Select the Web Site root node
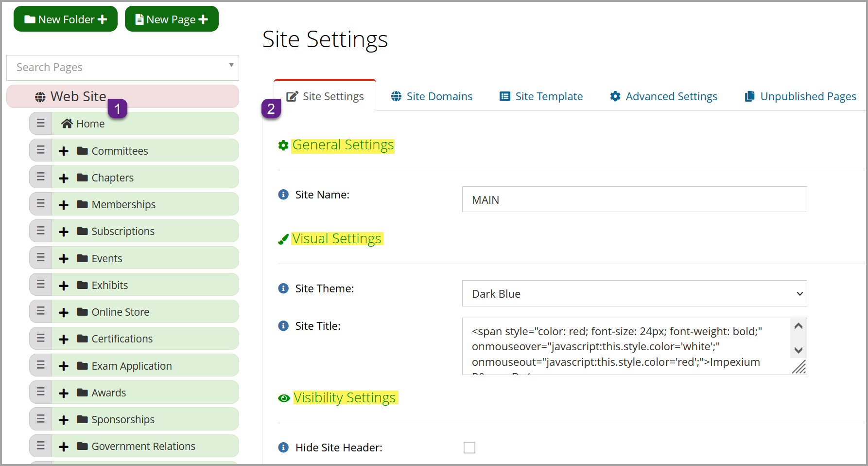Viewport: 868px width, 466px height. (122, 96)
